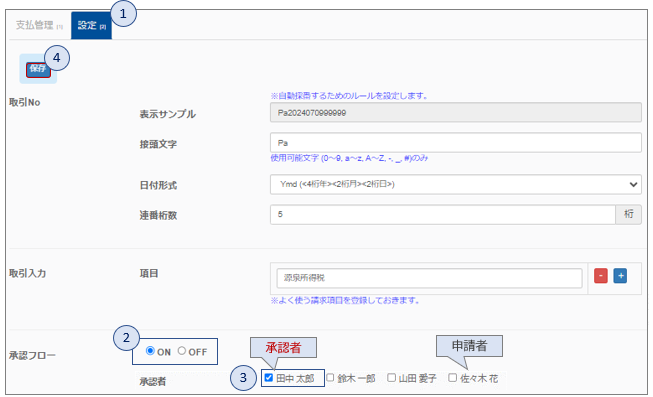653x397 pixels.
Task: Check the 佐々木 花 approver checkbox
Action: point(452,377)
